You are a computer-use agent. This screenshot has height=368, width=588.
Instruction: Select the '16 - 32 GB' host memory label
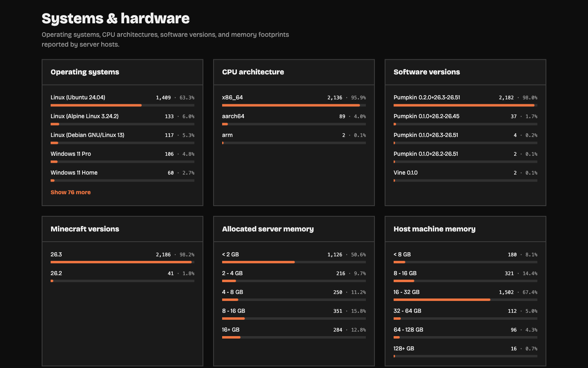[406, 292]
